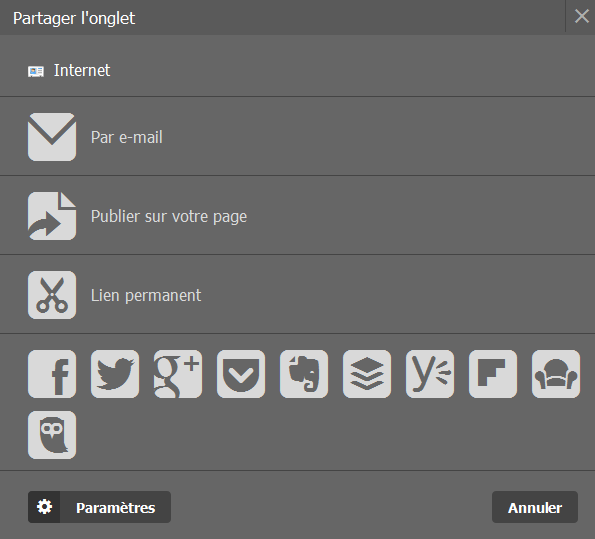
Task: Clip the tab to Evernote
Action: 304,374
